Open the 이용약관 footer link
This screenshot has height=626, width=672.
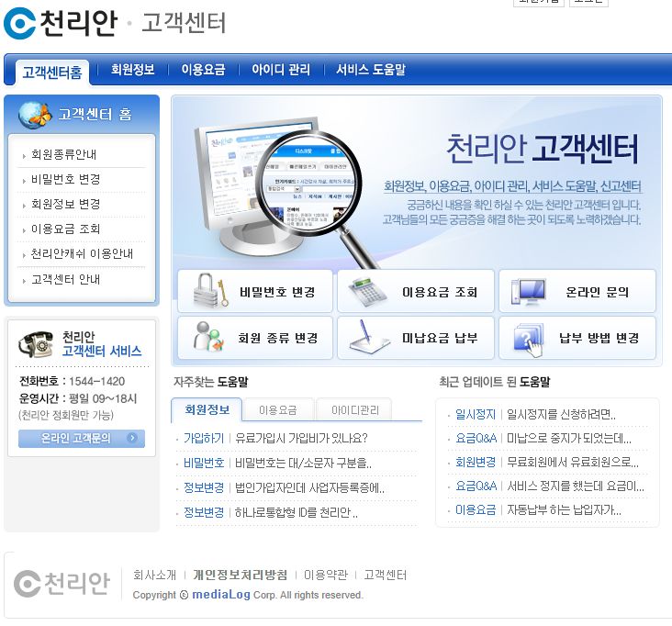[x=326, y=575]
